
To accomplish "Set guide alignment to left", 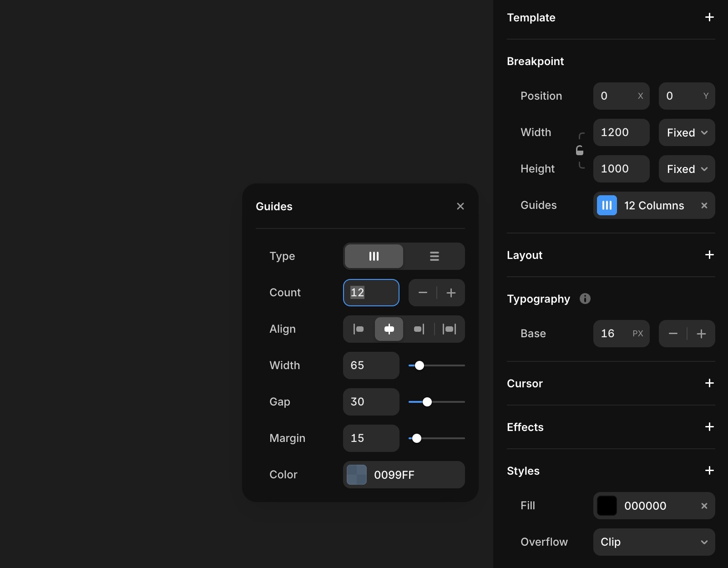I will (359, 329).
